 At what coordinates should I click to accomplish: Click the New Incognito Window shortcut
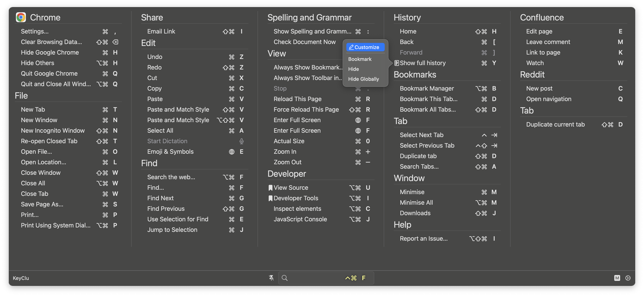(53, 131)
